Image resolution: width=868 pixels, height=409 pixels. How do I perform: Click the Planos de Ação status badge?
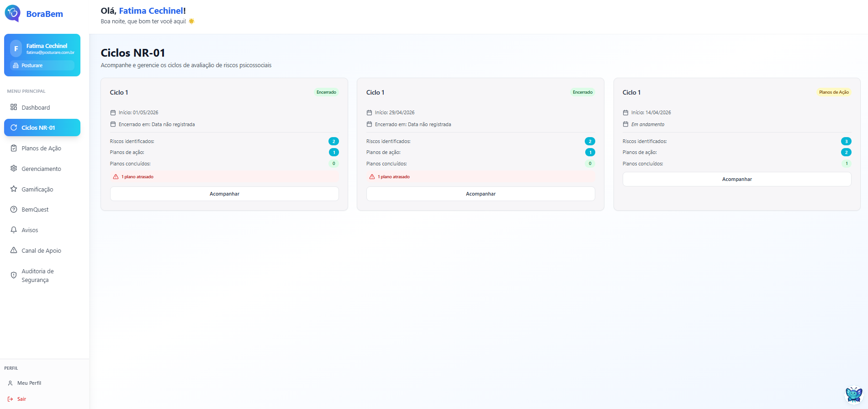point(834,92)
